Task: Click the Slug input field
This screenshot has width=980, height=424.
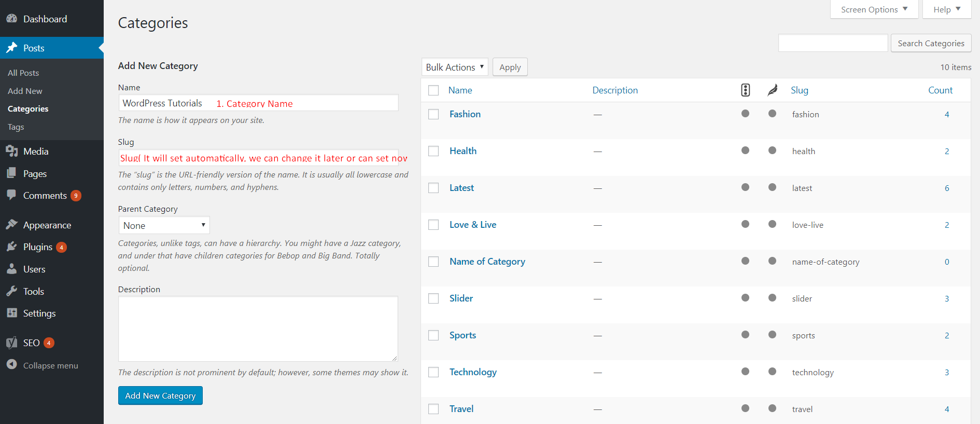Action: [258, 157]
